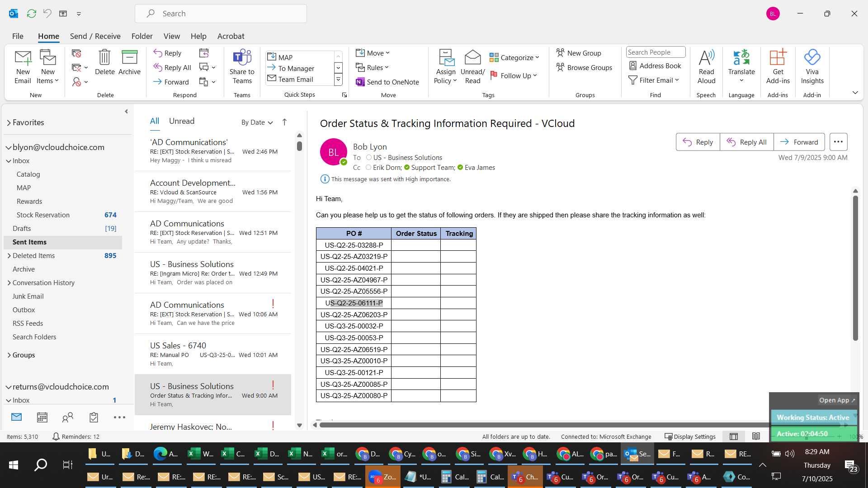Create a New Email

[23, 67]
